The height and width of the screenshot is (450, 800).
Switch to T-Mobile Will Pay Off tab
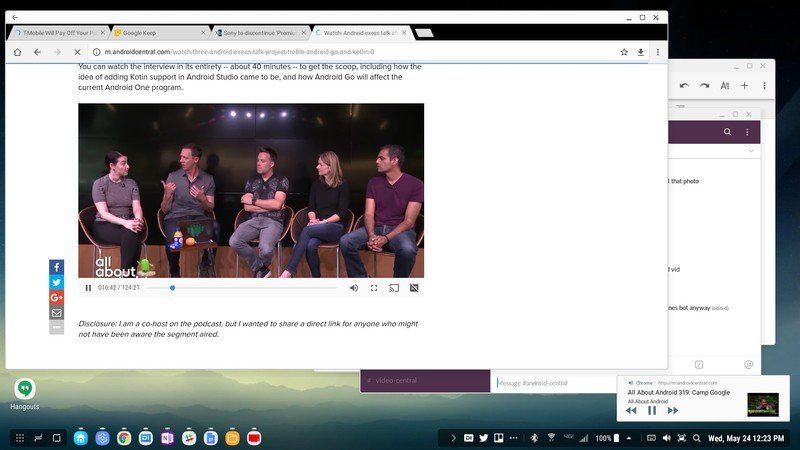pyautogui.click(x=59, y=33)
